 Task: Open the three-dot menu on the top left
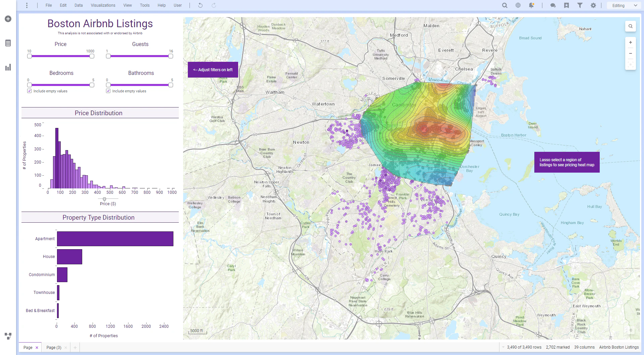coord(26,5)
